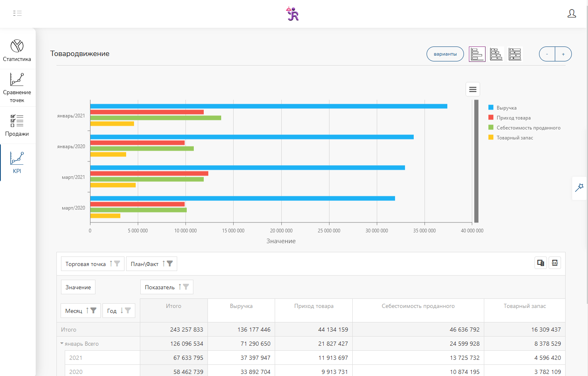The image size is (588, 376).
Task: Export the table to XLSX
Action: pyautogui.click(x=555, y=263)
